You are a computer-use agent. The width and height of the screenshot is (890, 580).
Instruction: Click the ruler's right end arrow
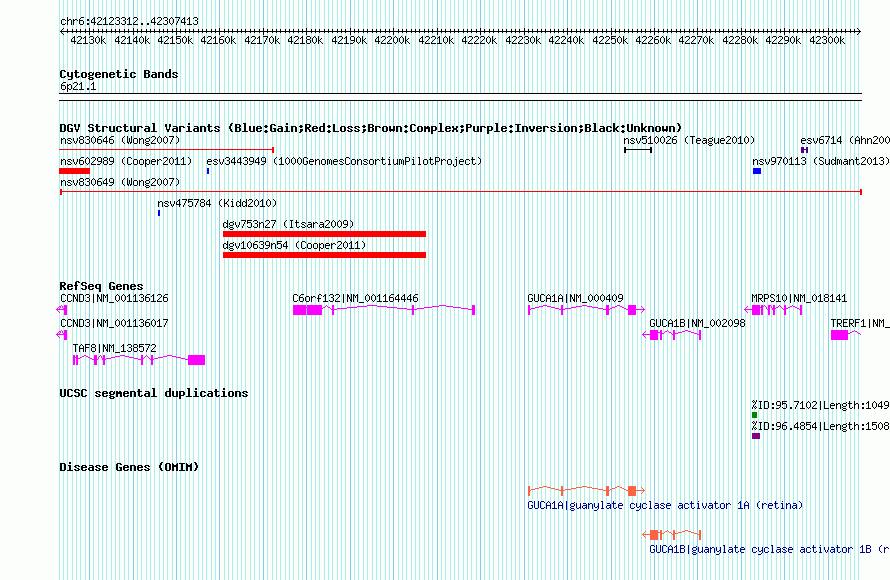(x=859, y=31)
